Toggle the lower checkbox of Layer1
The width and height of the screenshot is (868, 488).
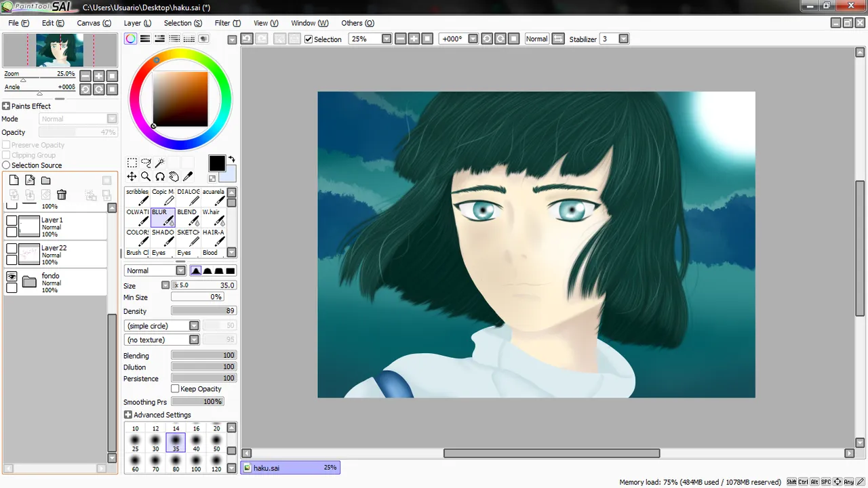12,232
